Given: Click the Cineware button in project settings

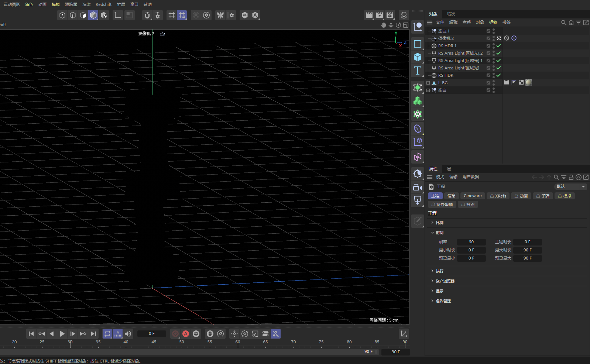Looking at the screenshot, I should [472, 196].
